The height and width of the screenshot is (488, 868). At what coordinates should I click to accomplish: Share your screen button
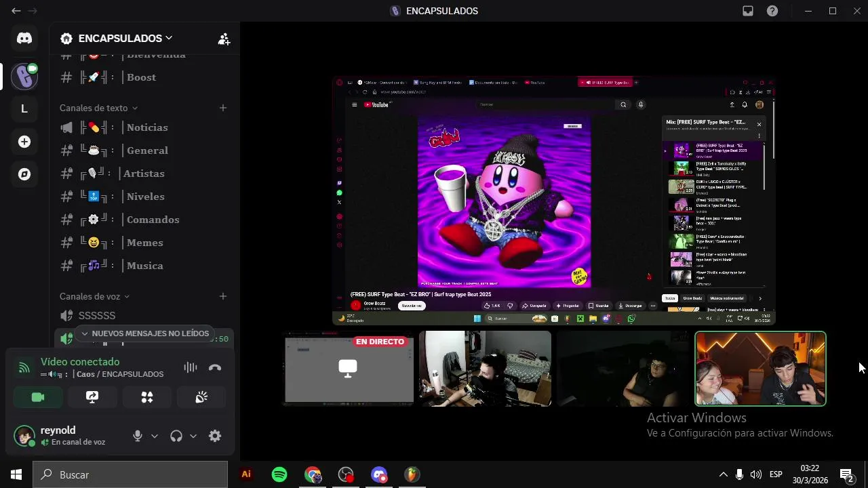tap(92, 397)
